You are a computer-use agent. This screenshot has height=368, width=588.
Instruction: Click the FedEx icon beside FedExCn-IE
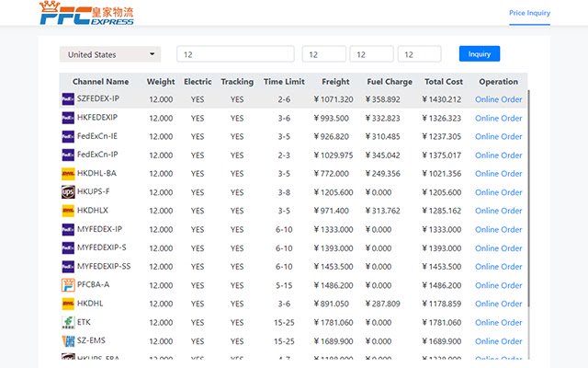pyautogui.click(x=68, y=136)
